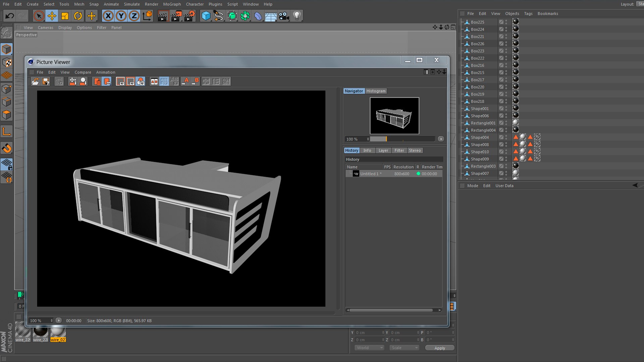Add a Camera object
The width and height of the screenshot is (644, 362).
coord(284,16)
